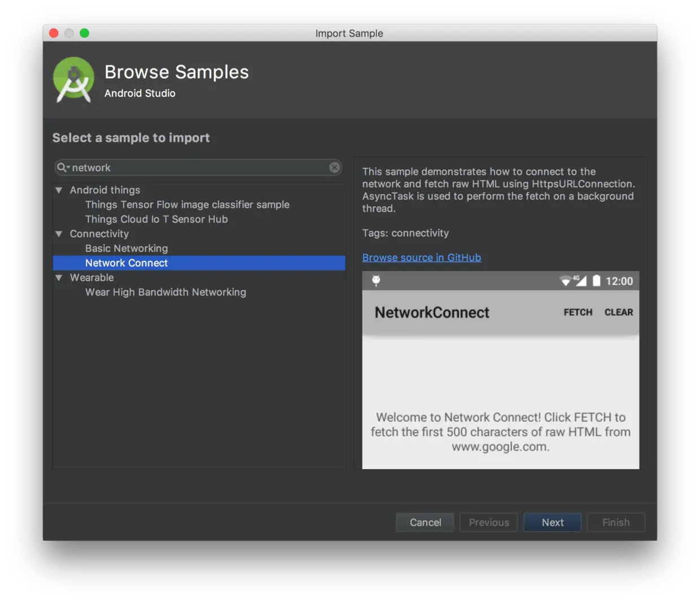This screenshot has height=602, width=700.
Task: Click FETCH in the preview image
Action: [x=578, y=312]
